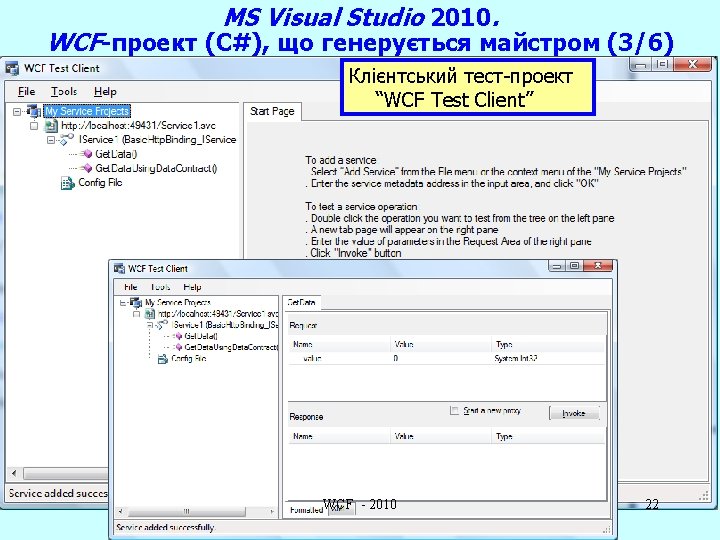Click My Service Projects icon in front window tree
The width and height of the screenshot is (720, 540).
[136, 302]
